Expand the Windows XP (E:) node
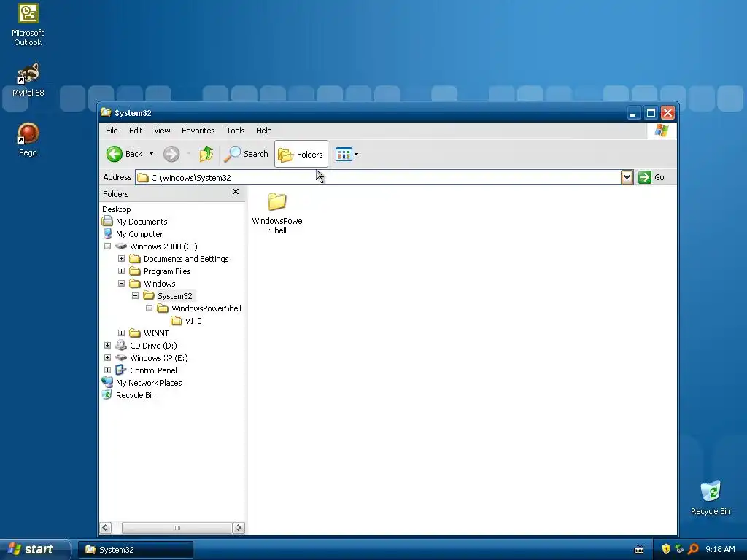 108,357
